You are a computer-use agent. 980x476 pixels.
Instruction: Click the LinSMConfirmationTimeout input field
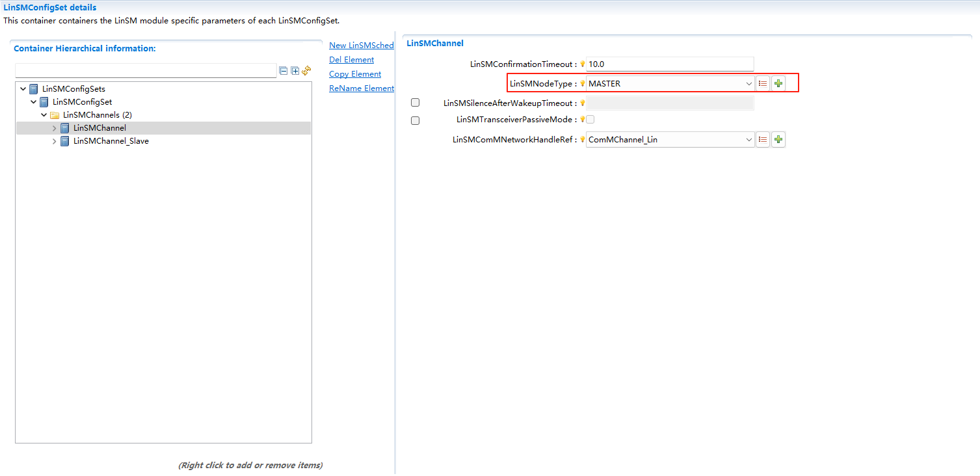[x=669, y=64]
